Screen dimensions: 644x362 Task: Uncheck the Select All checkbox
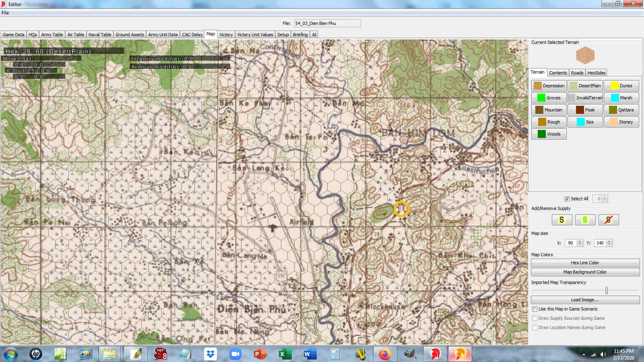tap(567, 199)
